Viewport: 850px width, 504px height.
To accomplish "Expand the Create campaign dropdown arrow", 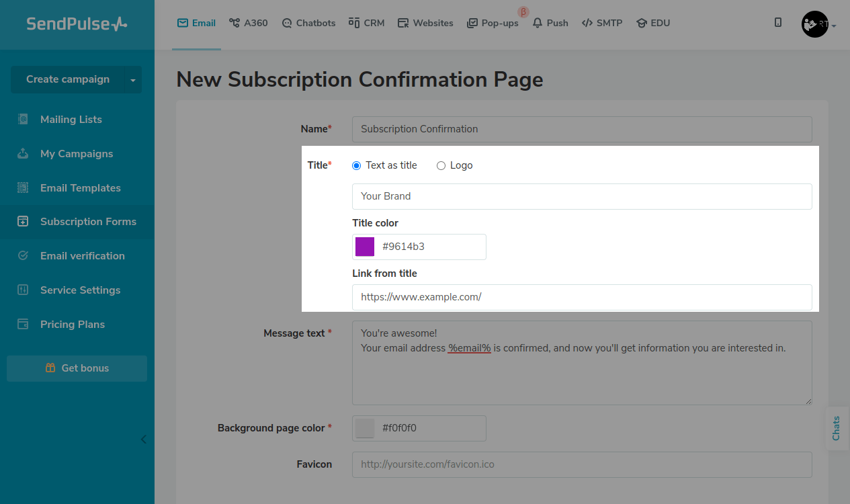I will (133, 80).
